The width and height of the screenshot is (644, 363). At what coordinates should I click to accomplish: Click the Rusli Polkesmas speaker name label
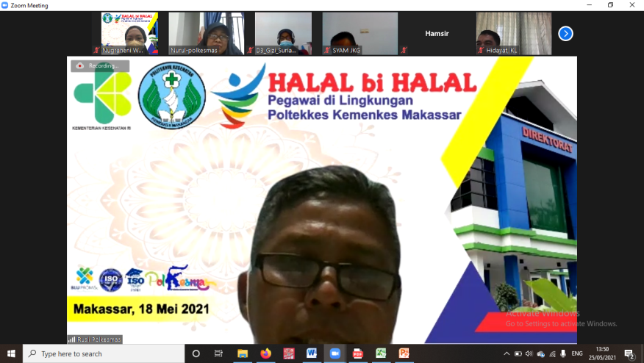click(x=95, y=339)
